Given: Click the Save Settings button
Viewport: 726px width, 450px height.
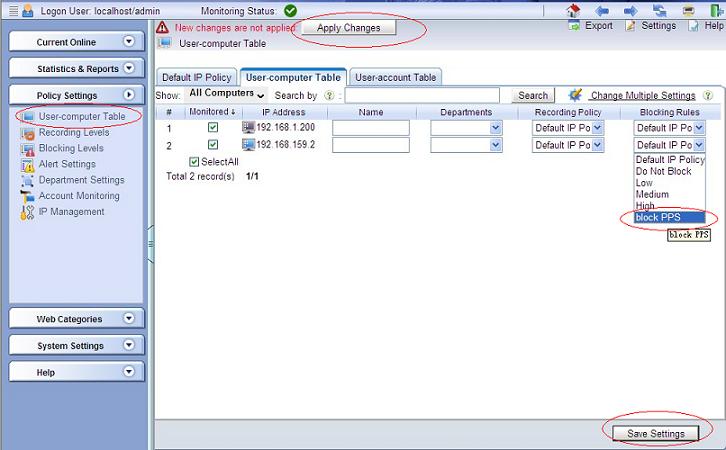Looking at the screenshot, I should [656, 434].
